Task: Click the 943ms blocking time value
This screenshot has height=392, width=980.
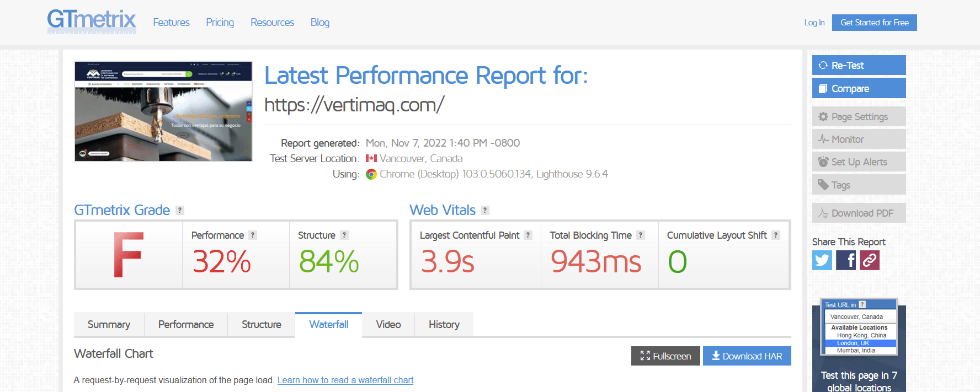Action: pos(596,261)
